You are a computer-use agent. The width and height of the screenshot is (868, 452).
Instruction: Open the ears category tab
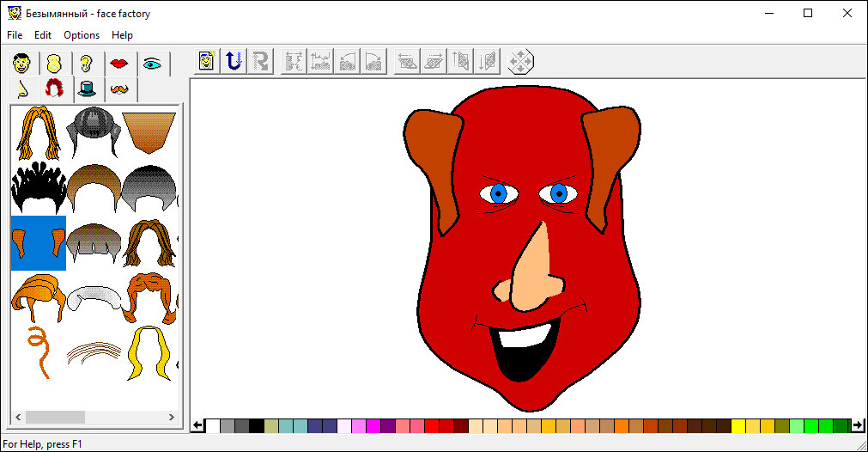(87, 64)
